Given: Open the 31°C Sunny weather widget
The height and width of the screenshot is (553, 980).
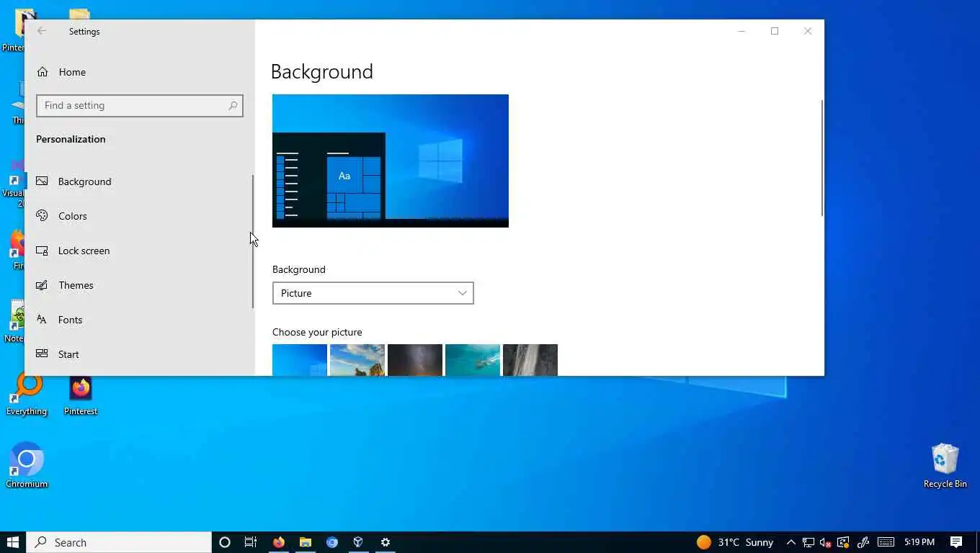Looking at the screenshot, I should (x=736, y=542).
